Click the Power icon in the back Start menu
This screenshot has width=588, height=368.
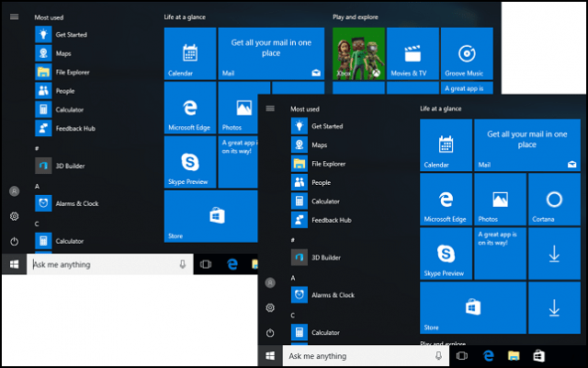(x=15, y=241)
